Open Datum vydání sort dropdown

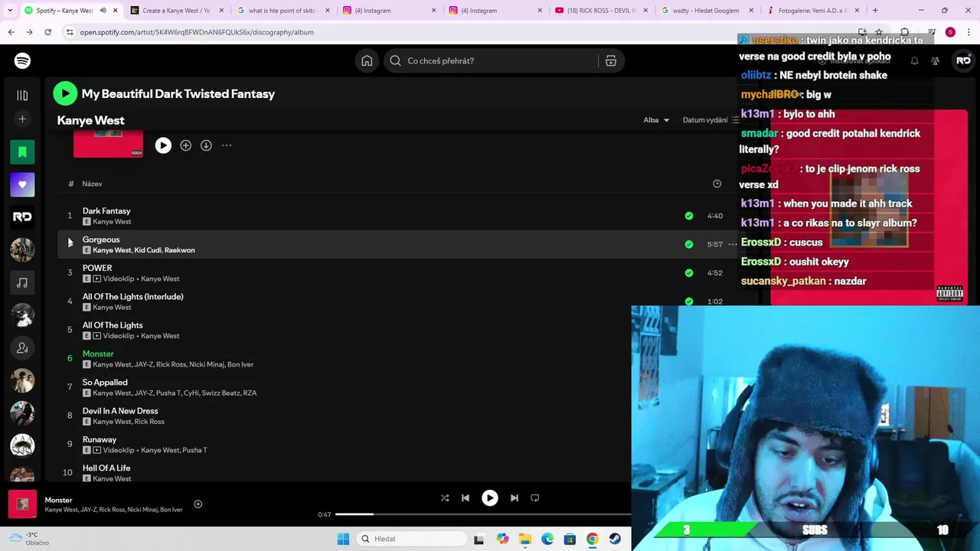click(x=710, y=120)
